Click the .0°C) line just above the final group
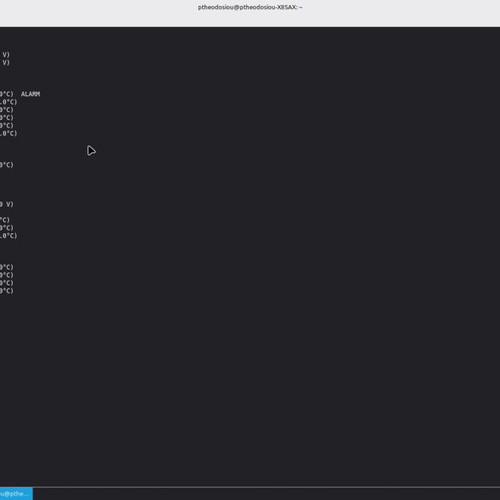Screen dimensions: 500x500 8,236
